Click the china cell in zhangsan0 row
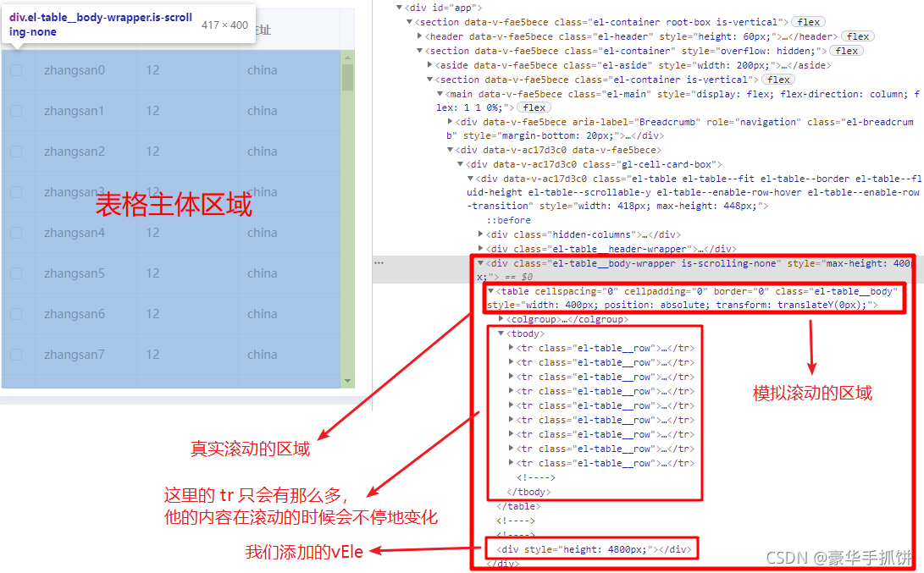The image size is (924, 573). pyautogui.click(x=290, y=70)
